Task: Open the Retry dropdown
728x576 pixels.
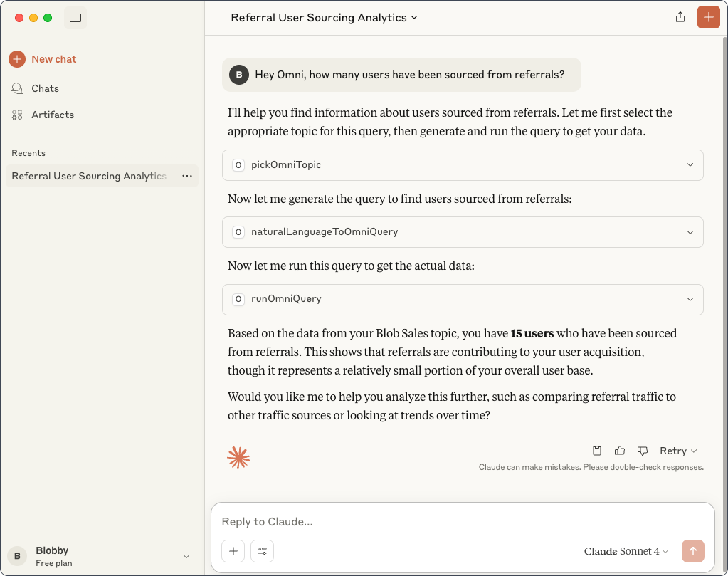Action: [678, 451]
